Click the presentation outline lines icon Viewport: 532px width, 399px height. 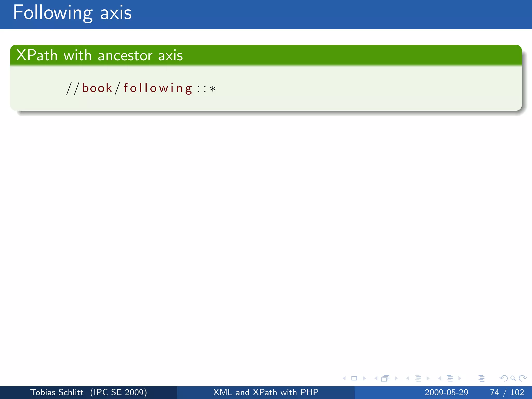[x=481, y=378]
